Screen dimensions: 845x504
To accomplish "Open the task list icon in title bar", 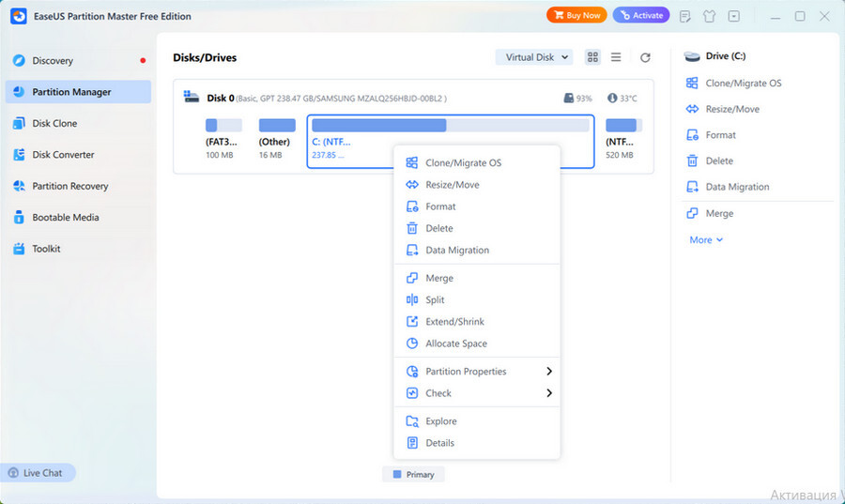I will [685, 16].
